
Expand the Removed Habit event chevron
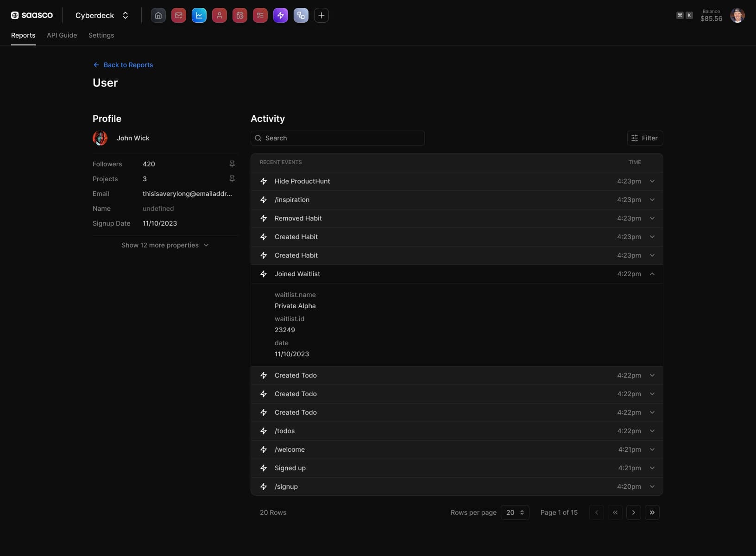[x=652, y=218]
